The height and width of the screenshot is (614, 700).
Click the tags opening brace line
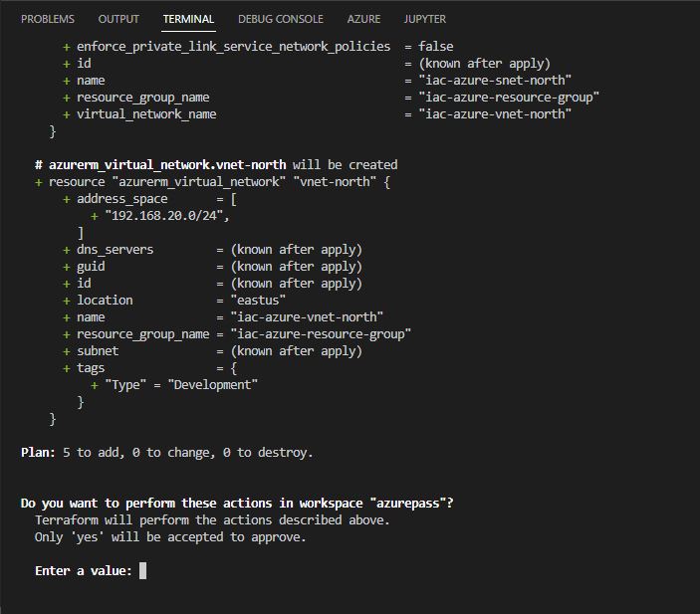[x=150, y=368]
